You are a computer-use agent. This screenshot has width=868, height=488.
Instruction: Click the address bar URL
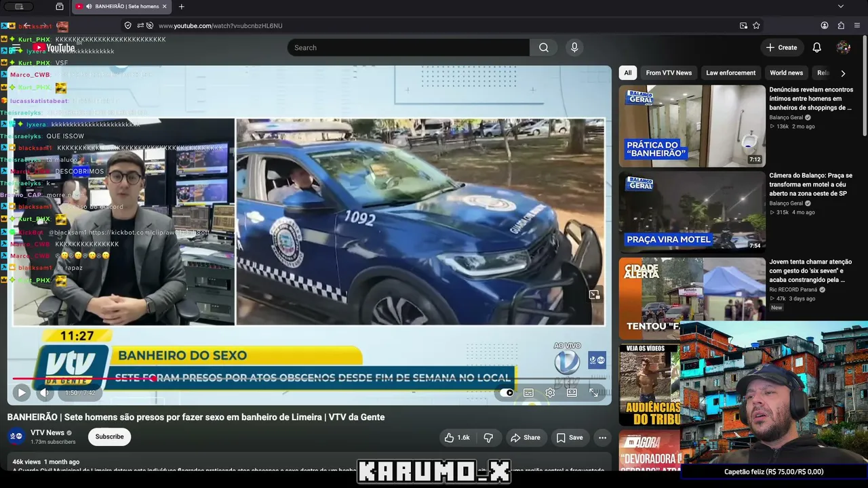tap(220, 26)
